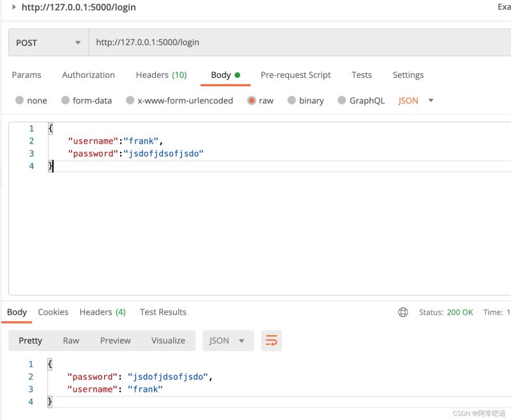Click the globe network icon near Status
The image size is (511, 420).
403,312
